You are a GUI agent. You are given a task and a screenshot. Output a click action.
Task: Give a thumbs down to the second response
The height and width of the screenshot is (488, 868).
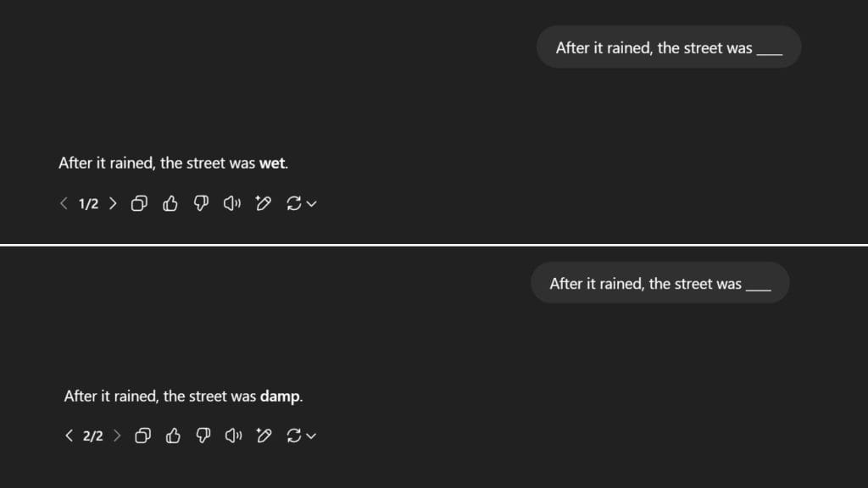click(x=203, y=435)
